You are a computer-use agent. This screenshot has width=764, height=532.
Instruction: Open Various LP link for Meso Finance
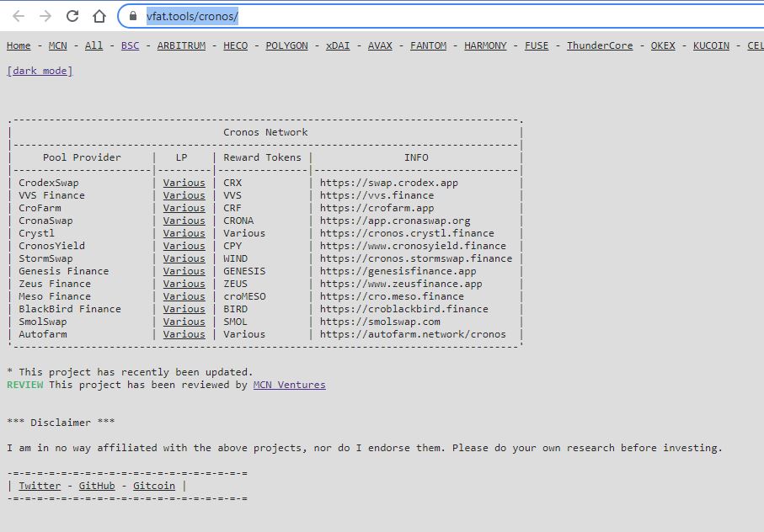coord(184,296)
